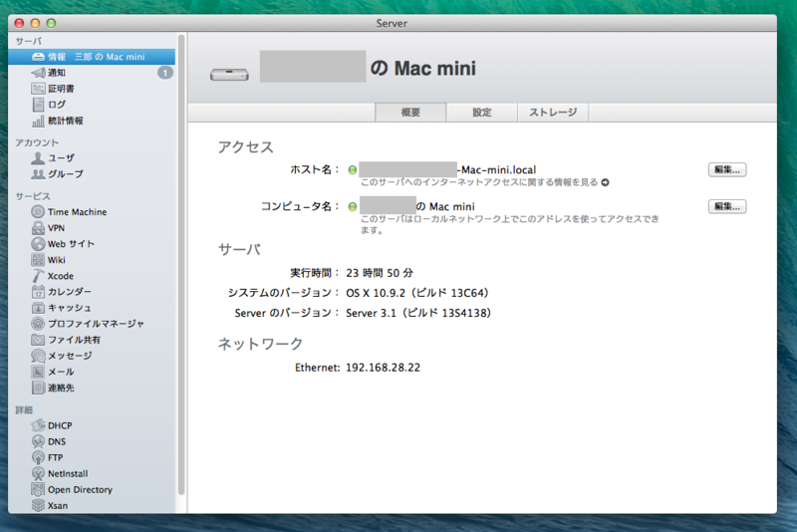Open the Xsan service icon
797x532 pixels.
pos(38,505)
